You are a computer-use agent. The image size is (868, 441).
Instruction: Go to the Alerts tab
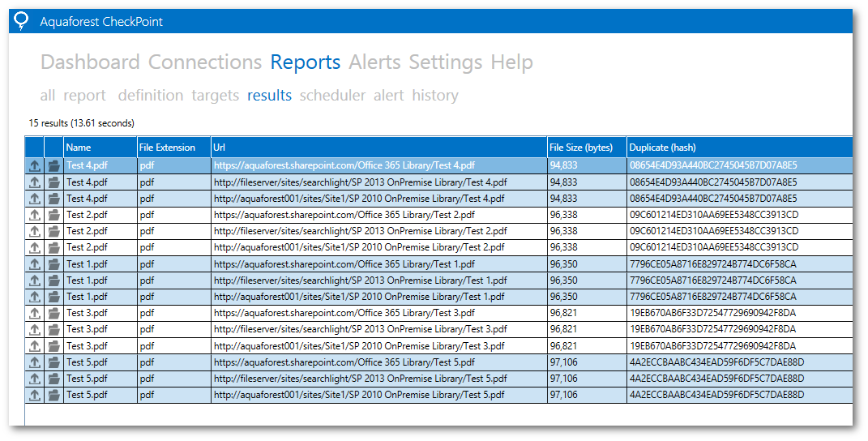(x=374, y=62)
